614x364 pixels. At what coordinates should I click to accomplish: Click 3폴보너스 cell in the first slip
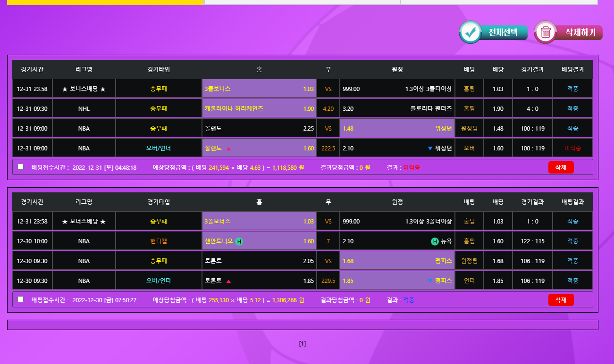[259, 89]
